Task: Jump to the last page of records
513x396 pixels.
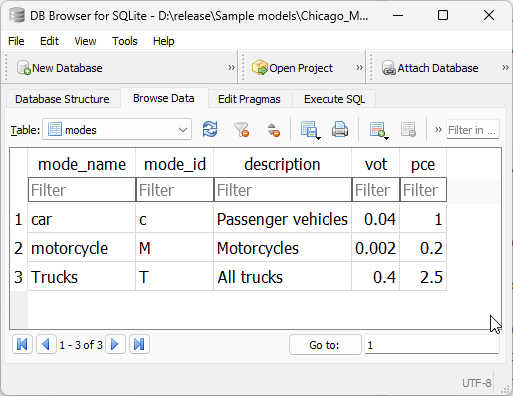Action: (x=139, y=344)
